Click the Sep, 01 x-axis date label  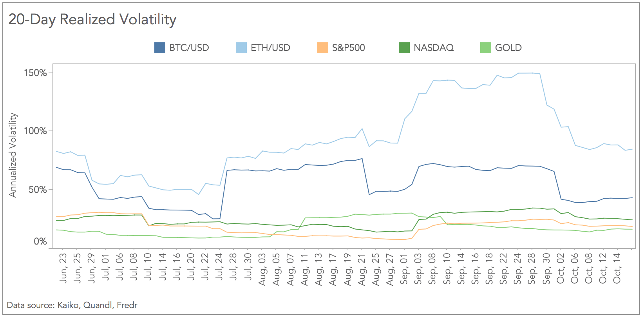[404, 268]
